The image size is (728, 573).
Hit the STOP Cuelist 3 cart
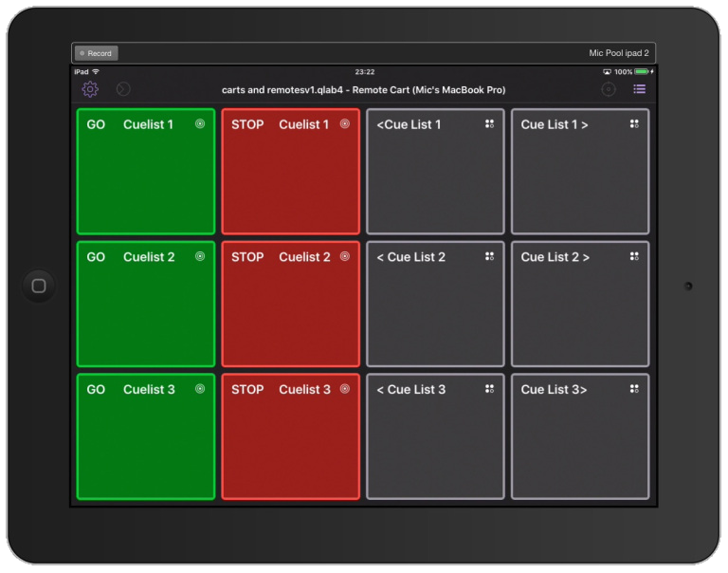(x=291, y=436)
